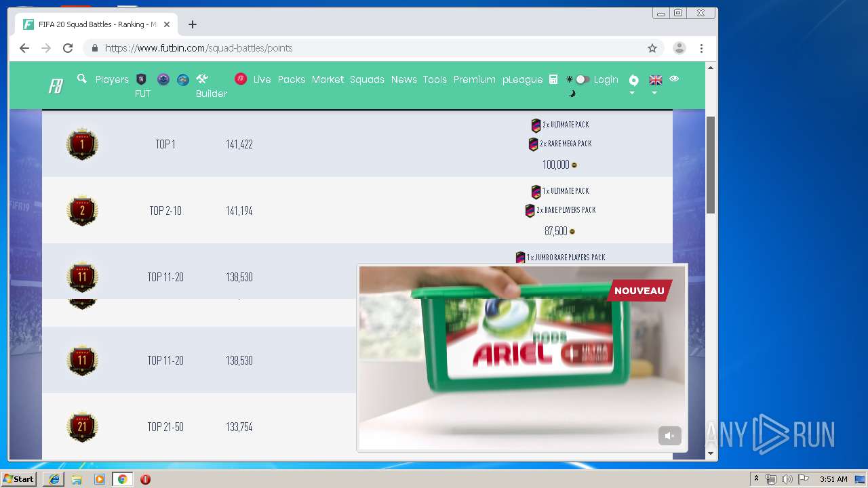The height and width of the screenshot is (488, 868).
Task: Select the FIFA 20 Squad Battles tab
Action: tap(96, 24)
